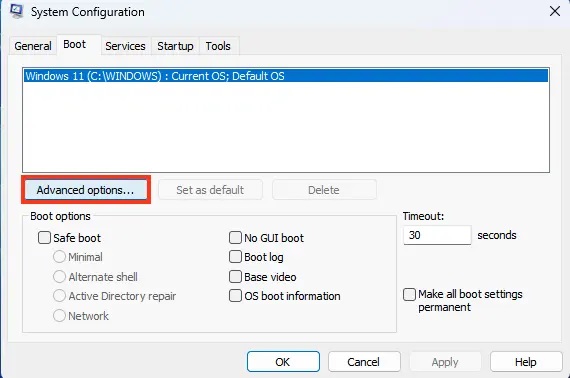Select the Boot tab
Image resolution: width=570 pixels, height=378 pixels.
pos(75,44)
